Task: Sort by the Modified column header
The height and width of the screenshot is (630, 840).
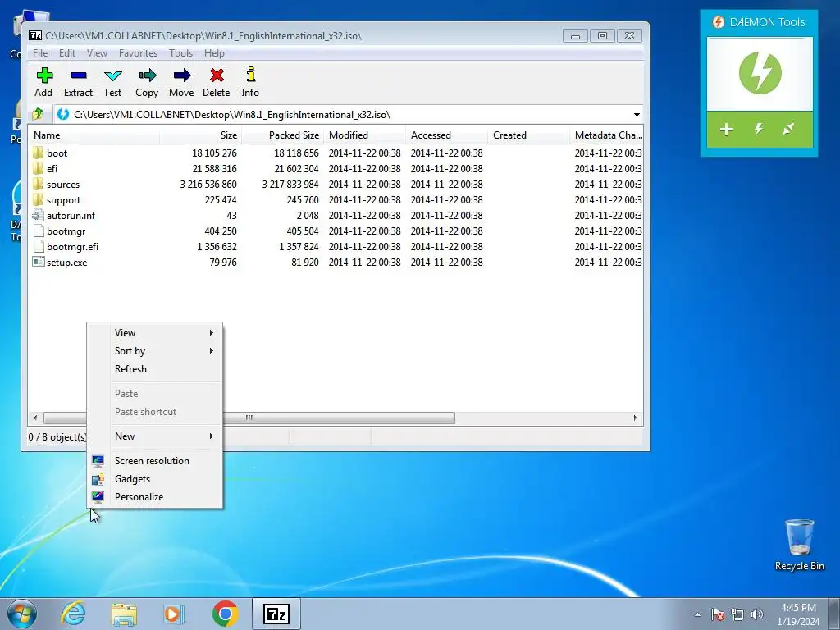Action: click(364, 135)
